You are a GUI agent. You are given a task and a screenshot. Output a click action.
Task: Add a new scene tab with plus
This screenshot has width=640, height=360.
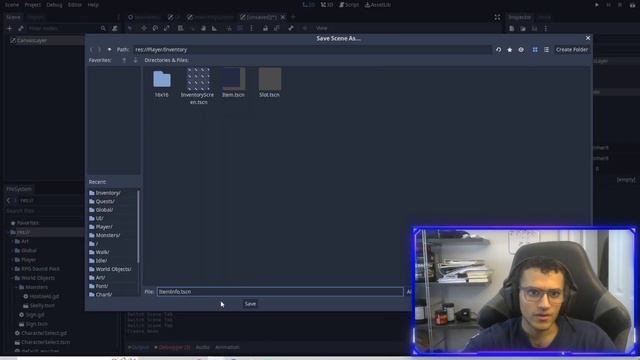293,17
